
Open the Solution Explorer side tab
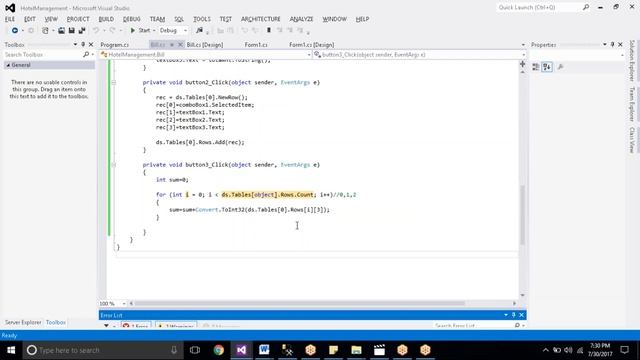pos(632,60)
